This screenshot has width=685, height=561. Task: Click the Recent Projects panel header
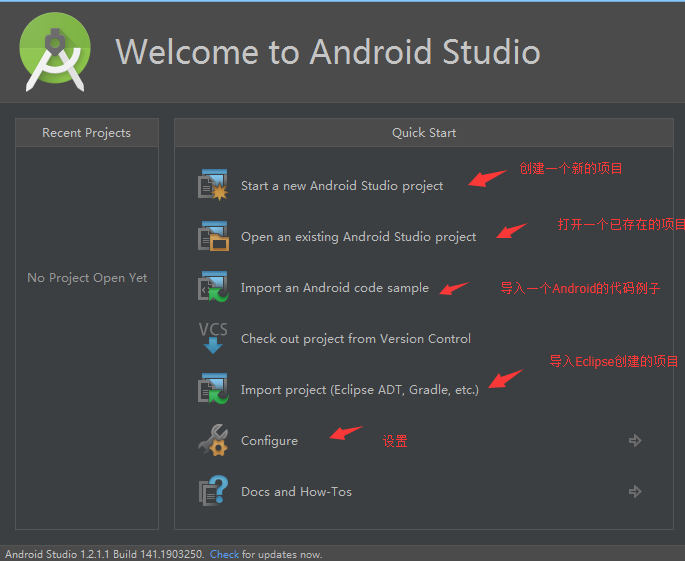tap(86, 132)
